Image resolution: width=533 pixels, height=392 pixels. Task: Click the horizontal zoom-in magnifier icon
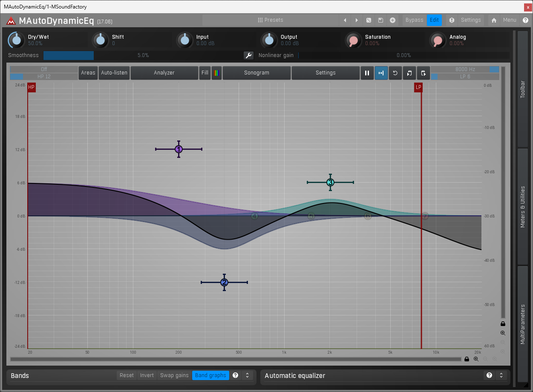pos(476,359)
